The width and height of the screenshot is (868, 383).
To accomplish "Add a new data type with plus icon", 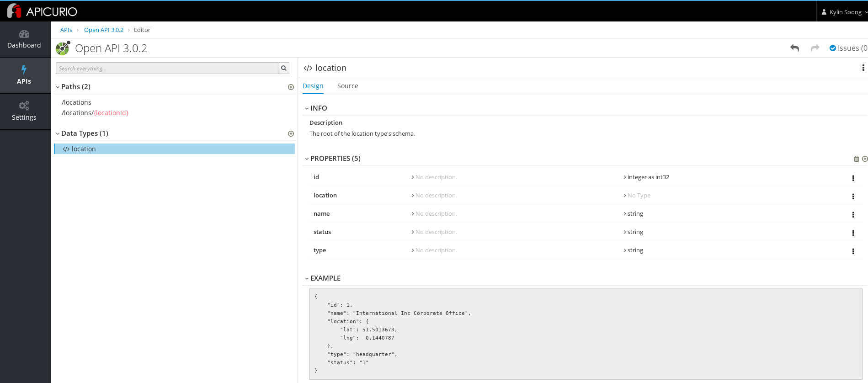I will coord(291,133).
